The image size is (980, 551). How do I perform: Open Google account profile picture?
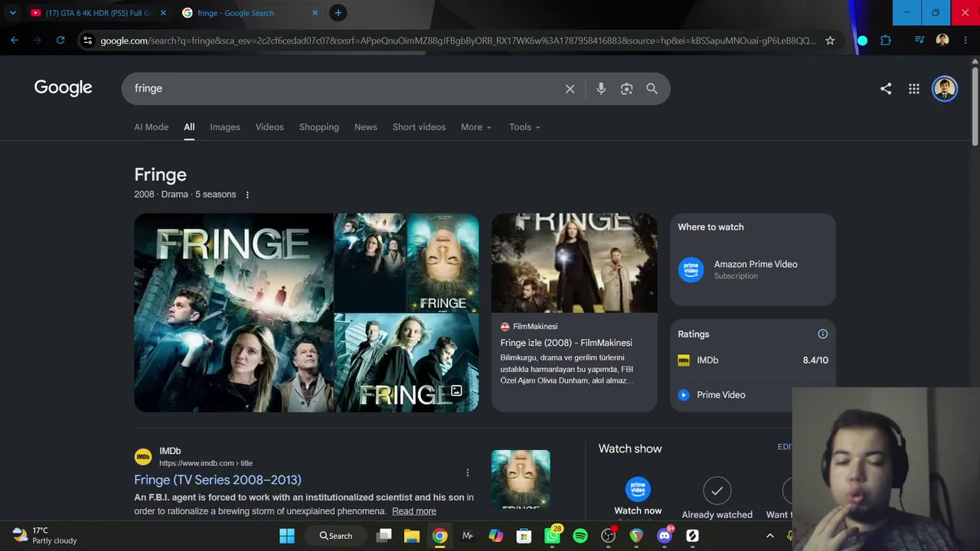click(x=945, y=89)
